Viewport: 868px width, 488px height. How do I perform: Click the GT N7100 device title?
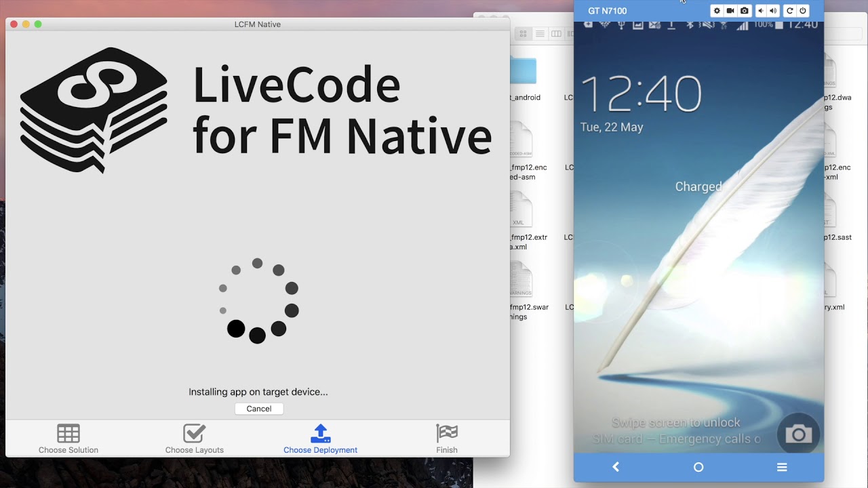click(x=608, y=11)
